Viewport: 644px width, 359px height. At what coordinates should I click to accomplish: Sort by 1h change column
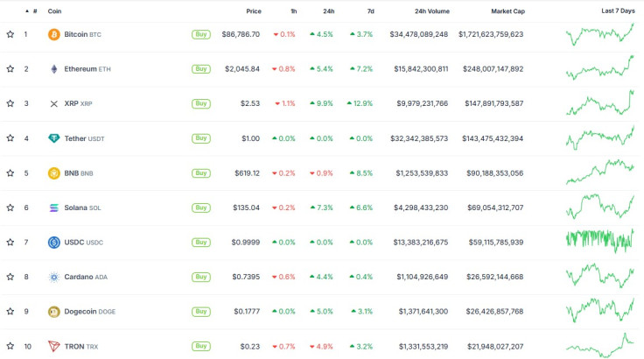pos(293,11)
